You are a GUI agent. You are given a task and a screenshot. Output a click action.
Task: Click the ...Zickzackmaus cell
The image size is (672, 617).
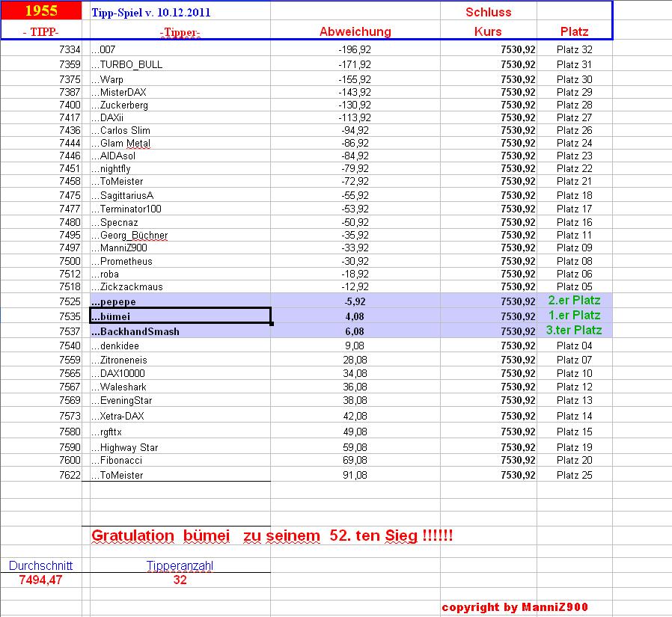[x=180, y=287]
